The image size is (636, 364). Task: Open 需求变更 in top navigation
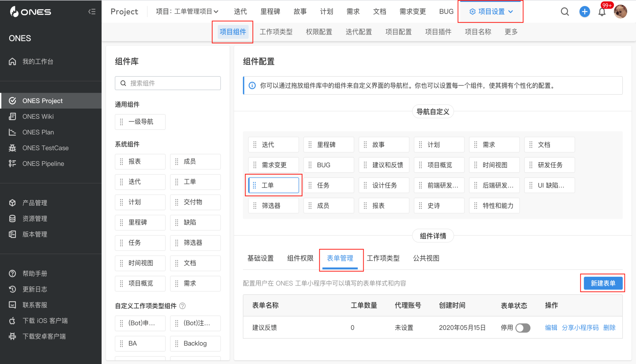(x=412, y=12)
